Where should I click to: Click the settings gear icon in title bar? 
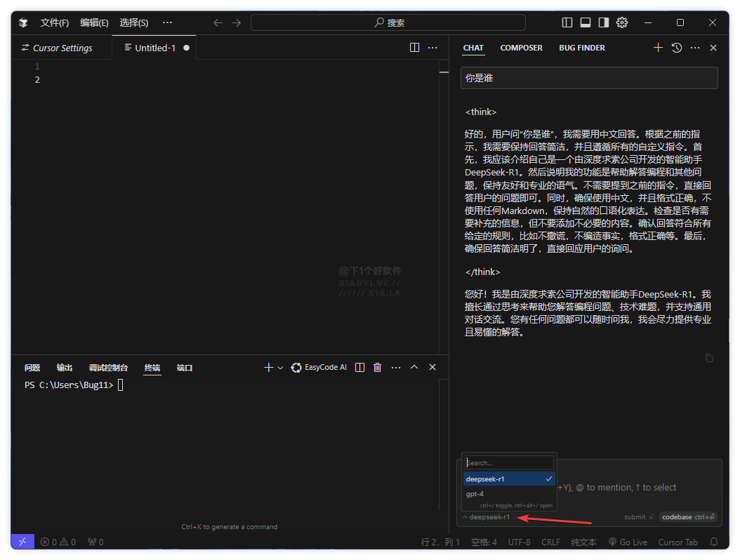(621, 22)
